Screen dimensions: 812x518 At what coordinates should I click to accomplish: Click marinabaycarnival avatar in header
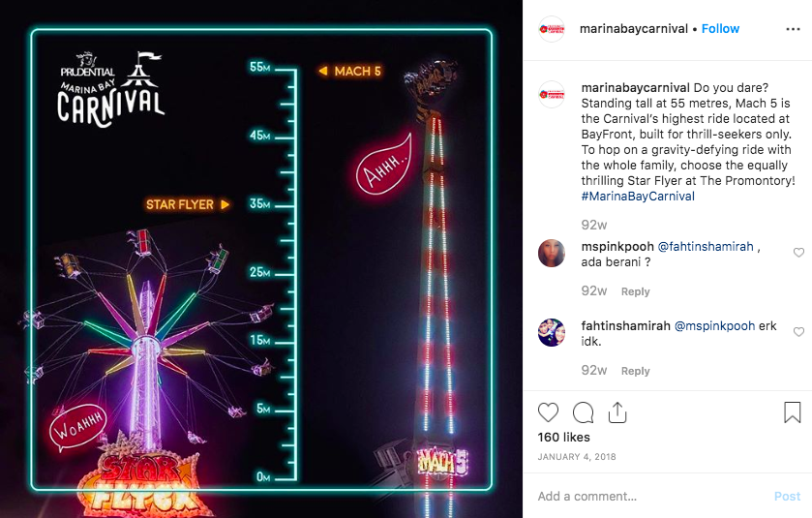(x=552, y=29)
